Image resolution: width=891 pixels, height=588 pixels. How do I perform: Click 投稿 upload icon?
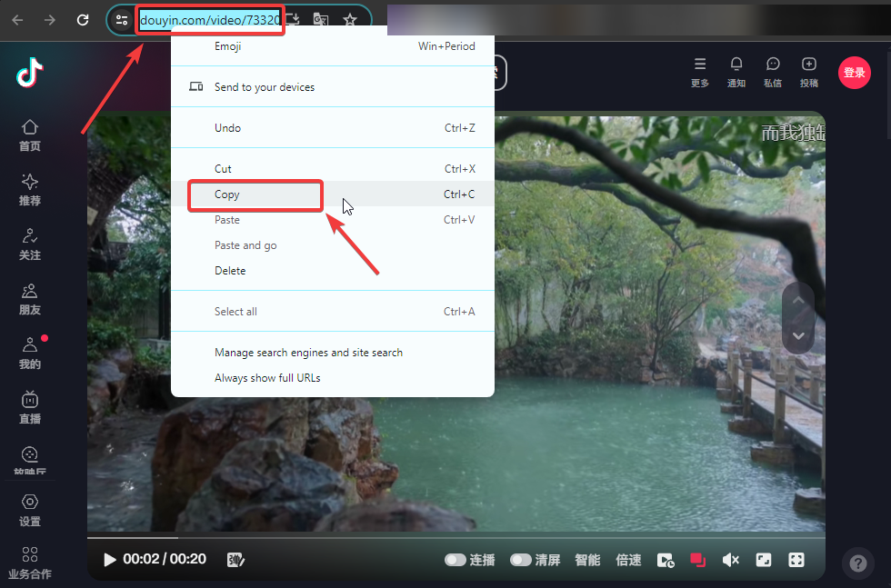809,73
